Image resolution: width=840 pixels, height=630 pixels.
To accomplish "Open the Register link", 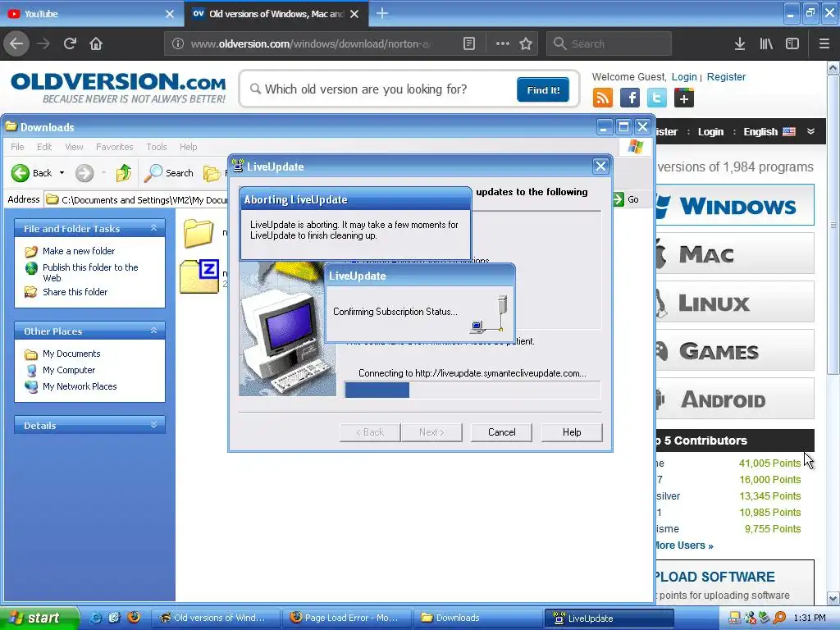I will 726,76.
